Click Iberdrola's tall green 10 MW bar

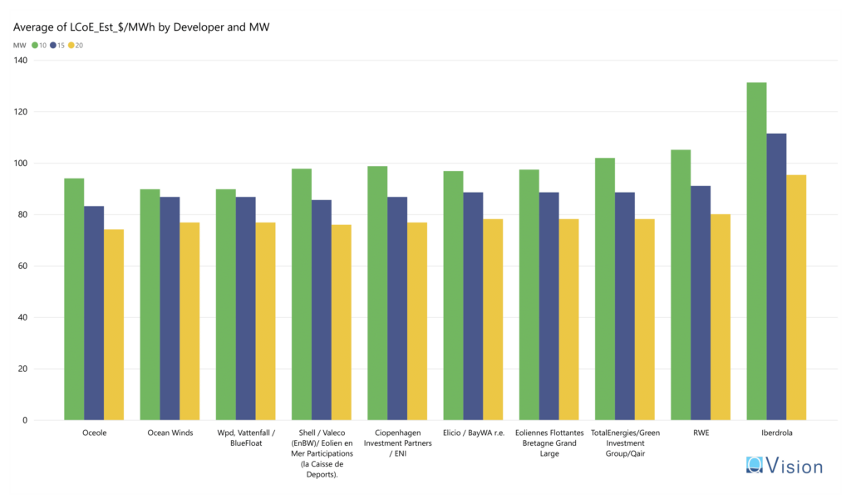[756, 252]
